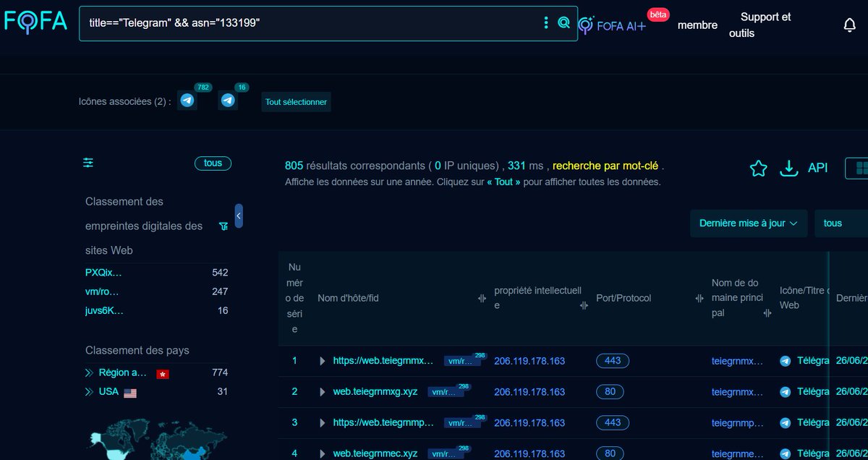Open teiegrnmx… main domain row 1
The height and width of the screenshot is (460, 868).
[x=737, y=361]
